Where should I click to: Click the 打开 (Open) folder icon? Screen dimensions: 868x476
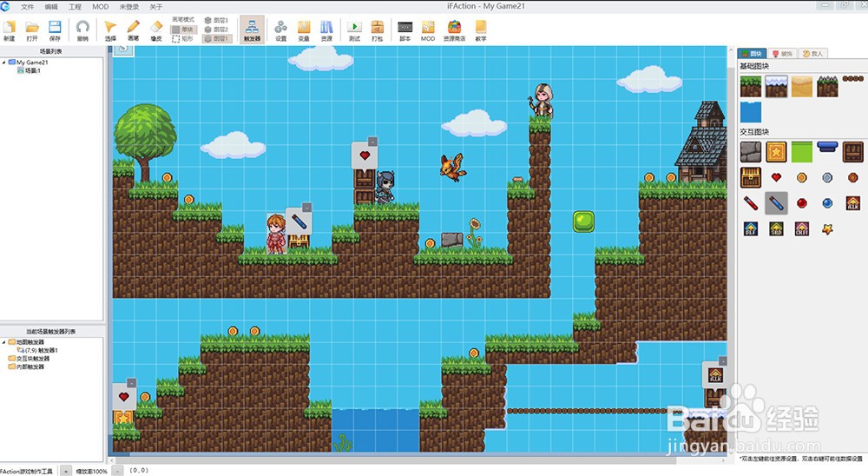pyautogui.click(x=32, y=30)
